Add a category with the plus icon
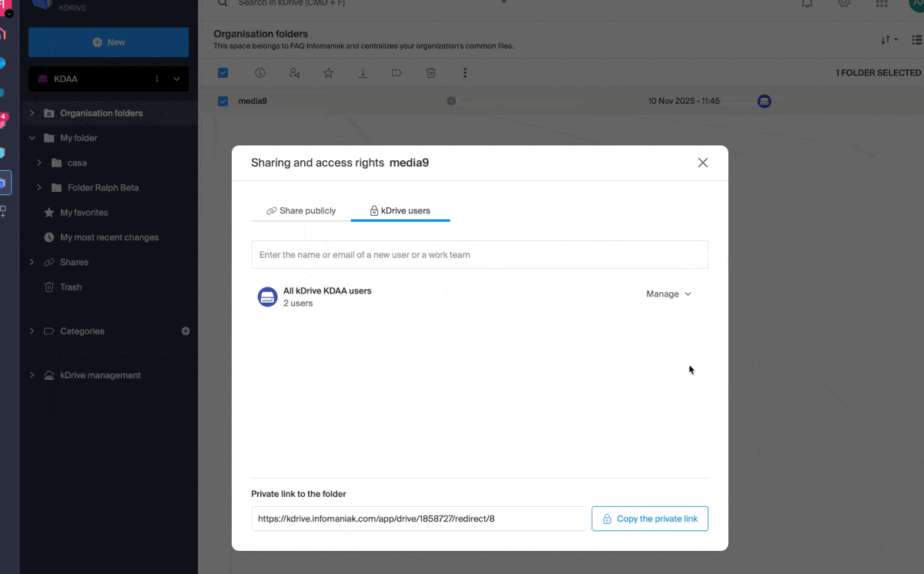Image resolution: width=924 pixels, height=574 pixels. click(x=186, y=331)
